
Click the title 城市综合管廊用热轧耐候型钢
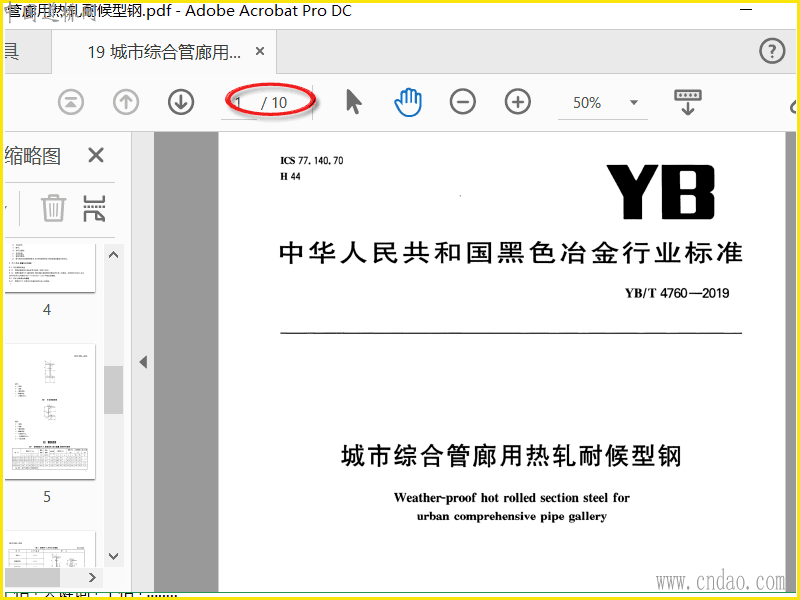[511, 456]
